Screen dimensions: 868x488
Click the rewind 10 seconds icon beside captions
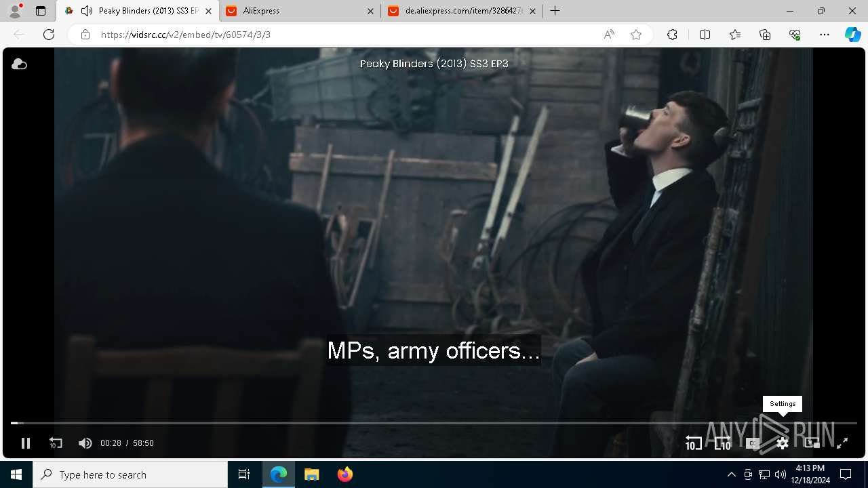[693, 443]
